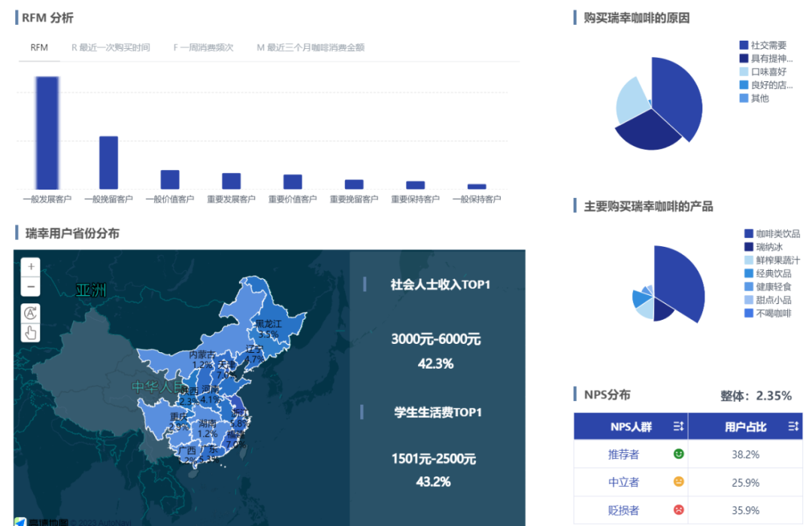The image size is (812, 526).
Task: Click the 社会人士收入TOP1 heading
Action: [440, 284]
